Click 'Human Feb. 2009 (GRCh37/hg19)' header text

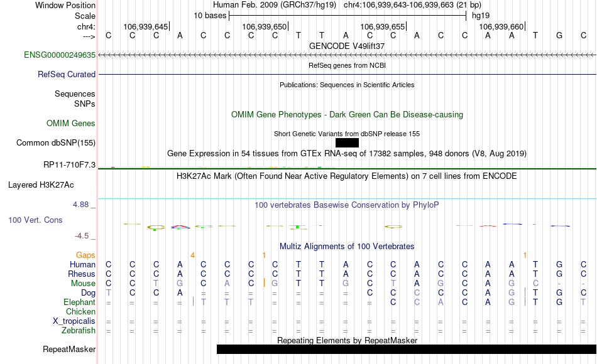[275, 5]
